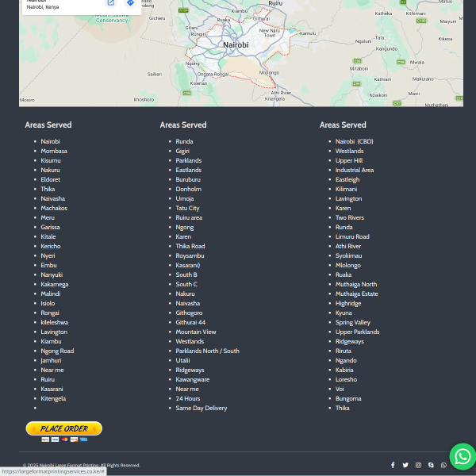Click South C entry
The width and height of the screenshot is (476, 476).
pyautogui.click(x=186, y=284)
